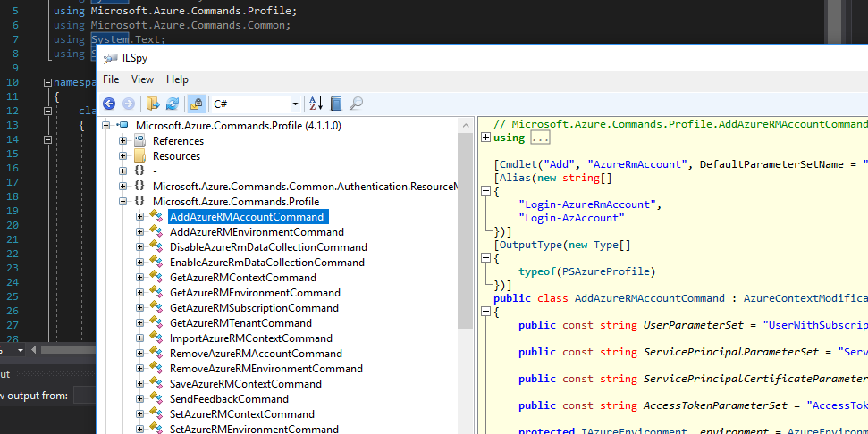Expand the AddAzureRMEnvironmentCommand class node
This screenshot has height=434, width=868.
pyautogui.click(x=140, y=231)
